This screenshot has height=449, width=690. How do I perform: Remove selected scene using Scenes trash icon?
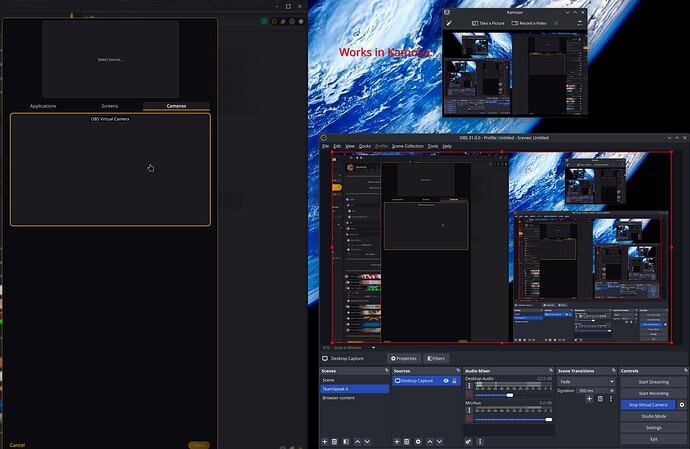click(334, 442)
